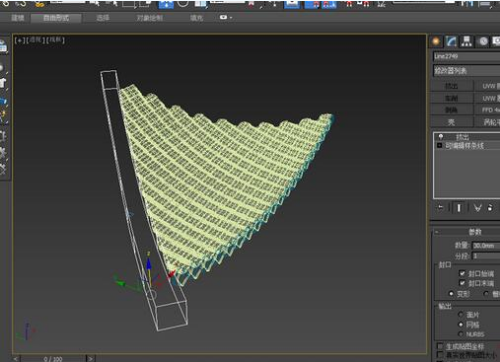
Task: Open the 选择 ribbon tab
Action: [x=103, y=18]
